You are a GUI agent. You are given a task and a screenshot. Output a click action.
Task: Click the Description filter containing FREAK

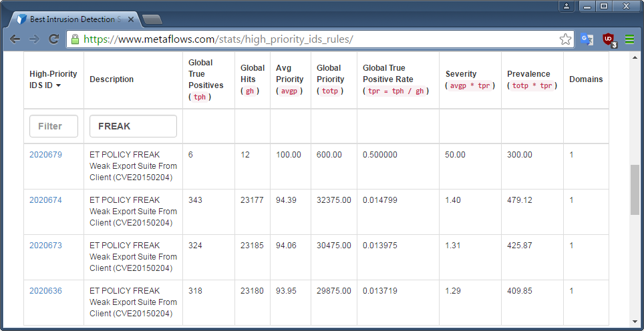coord(133,126)
